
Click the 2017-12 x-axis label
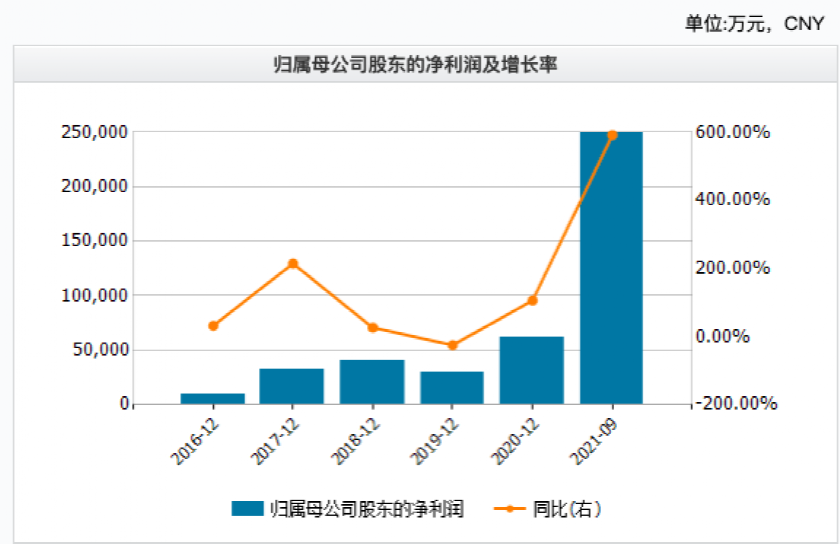(x=275, y=442)
